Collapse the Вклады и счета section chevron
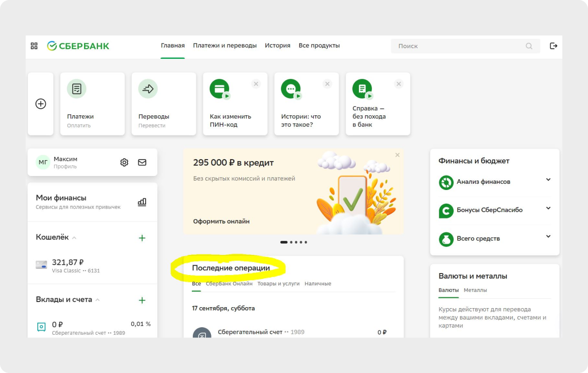588x373 pixels. click(98, 300)
